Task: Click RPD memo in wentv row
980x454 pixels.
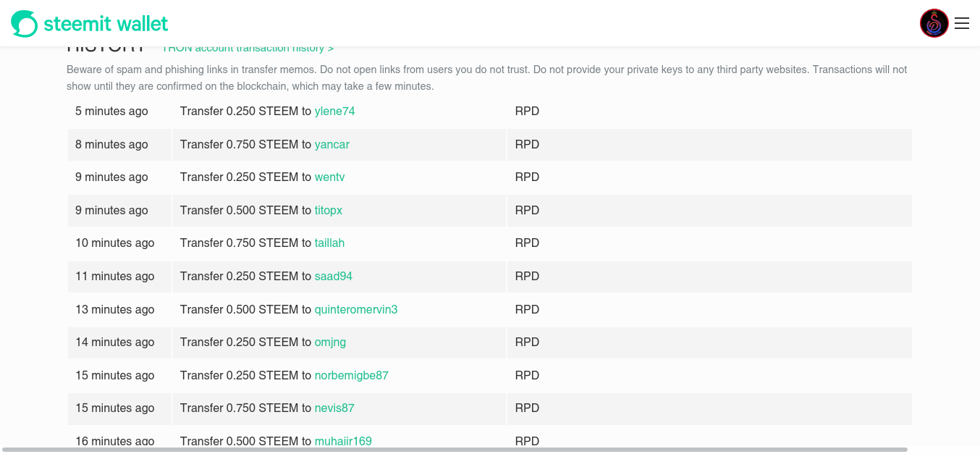Action: tap(527, 177)
